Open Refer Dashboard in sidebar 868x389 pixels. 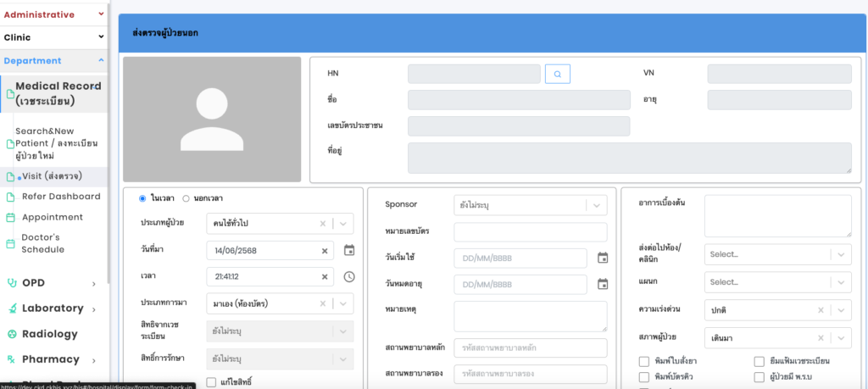(61, 197)
